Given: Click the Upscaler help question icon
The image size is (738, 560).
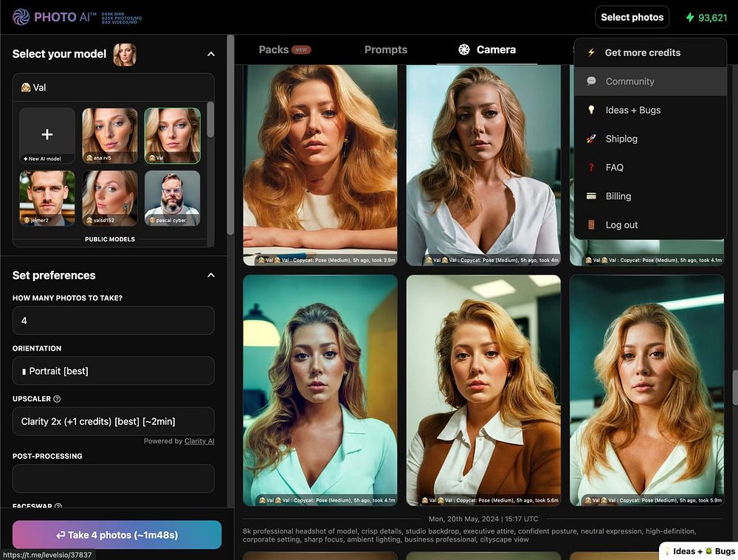Looking at the screenshot, I should point(57,398).
